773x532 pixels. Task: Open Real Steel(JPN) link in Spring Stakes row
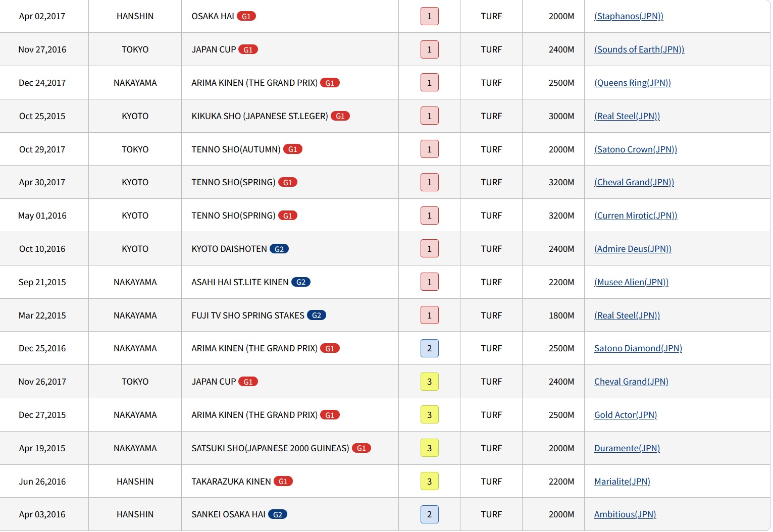point(627,315)
